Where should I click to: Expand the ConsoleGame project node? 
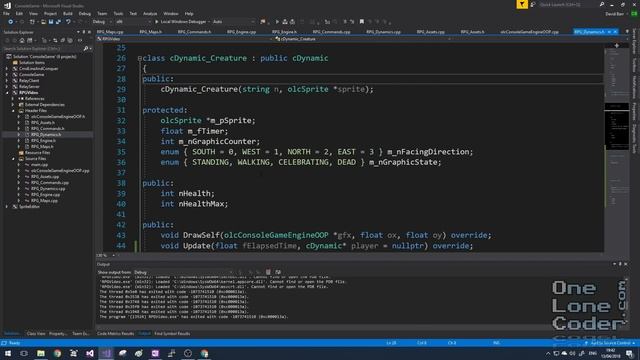tap(7, 75)
